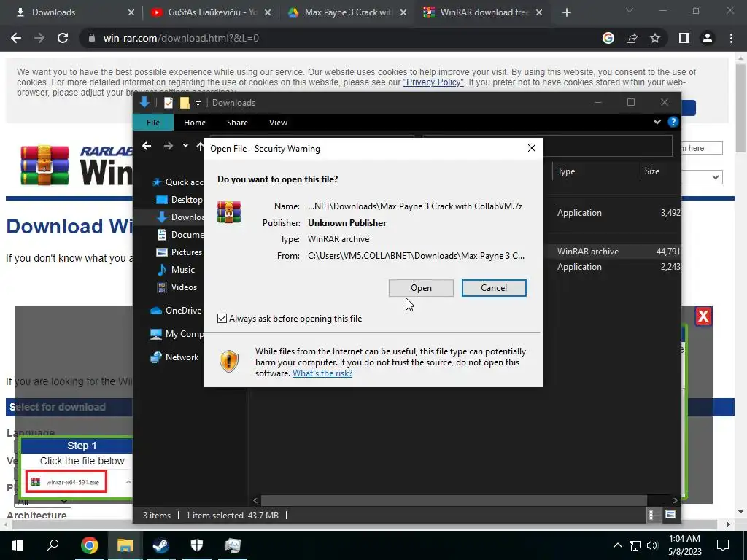Open Chrome three-dot menu
Viewport: 747px width, 560px height.
click(x=731, y=38)
